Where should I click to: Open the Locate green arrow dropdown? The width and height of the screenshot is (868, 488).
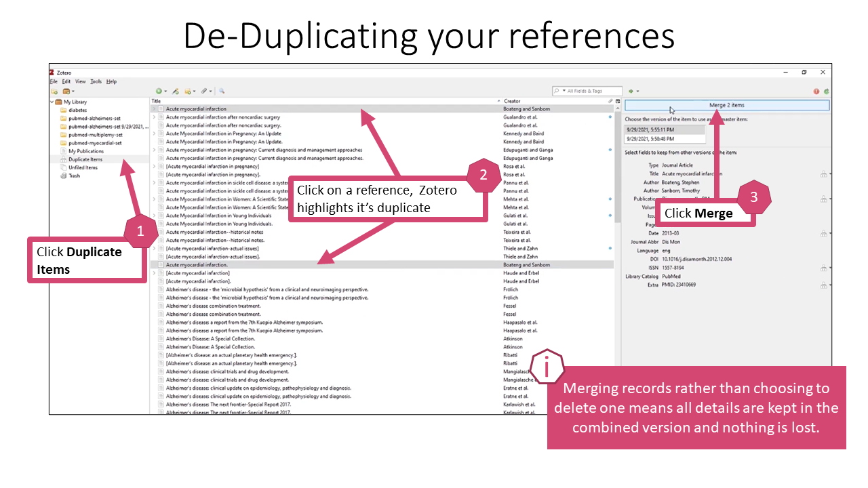point(633,91)
